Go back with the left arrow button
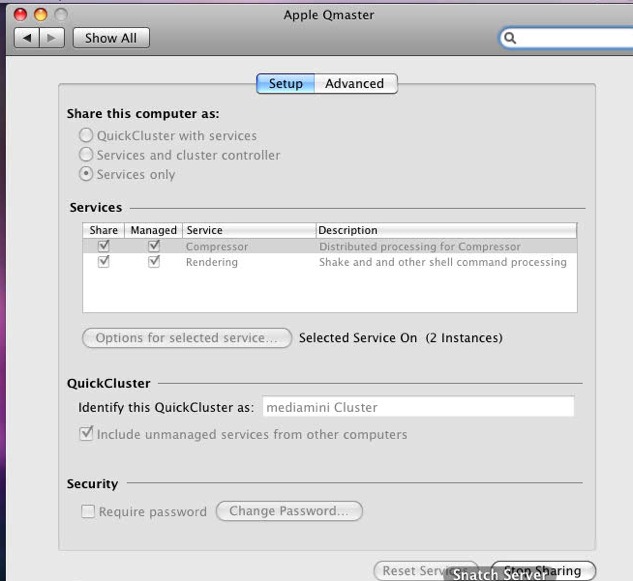633x581 pixels. (x=27, y=38)
